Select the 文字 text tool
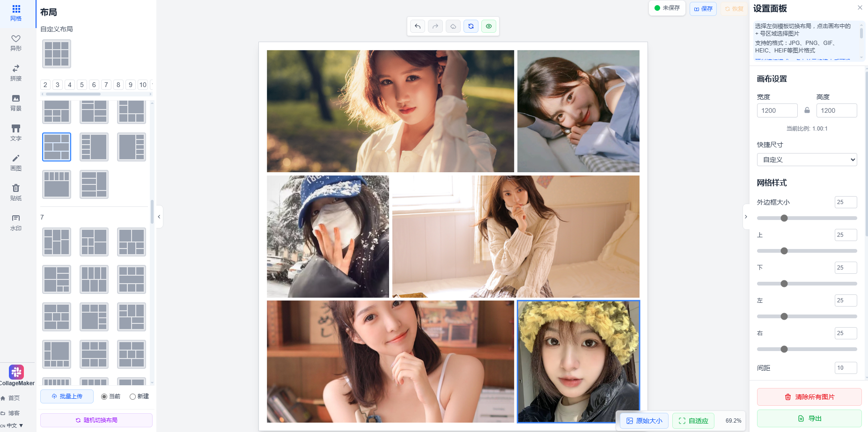Viewport: 868px width, 432px height. coord(16,132)
